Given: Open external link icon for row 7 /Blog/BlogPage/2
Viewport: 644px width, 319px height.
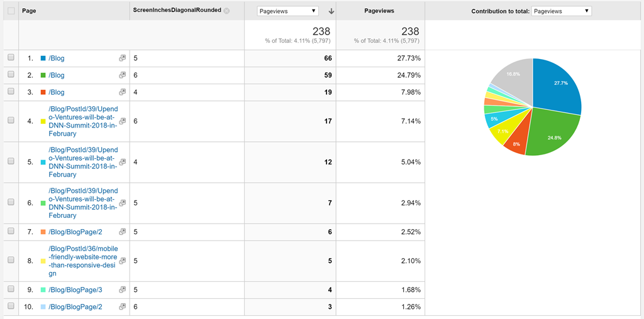Looking at the screenshot, I should pos(122,232).
